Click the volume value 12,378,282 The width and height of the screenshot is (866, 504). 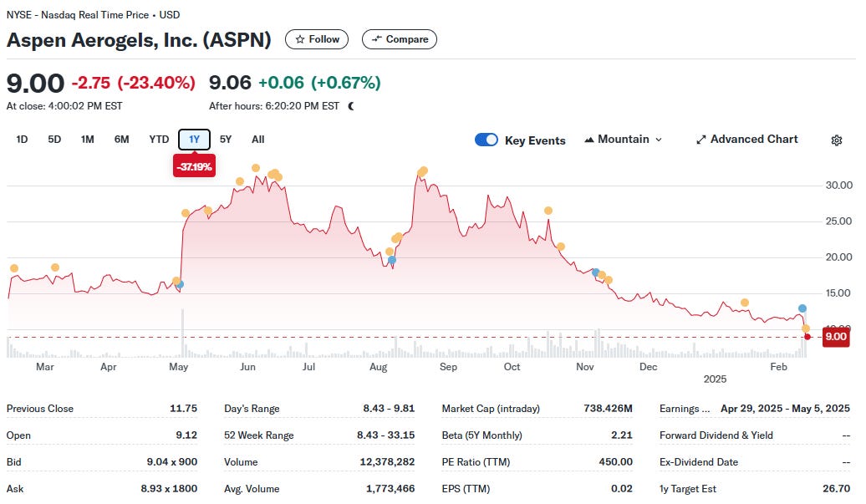tap(387, 462)
